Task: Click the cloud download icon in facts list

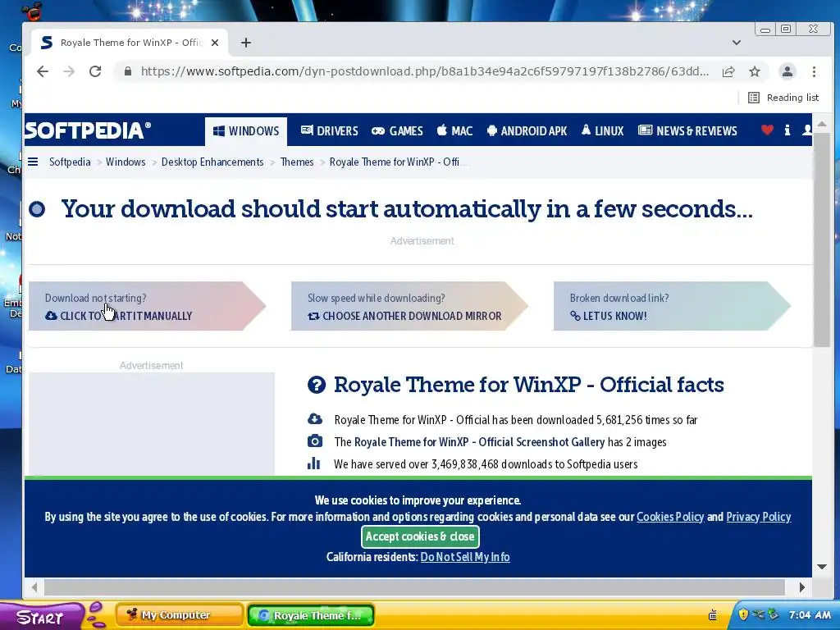Action: [314, 419]
